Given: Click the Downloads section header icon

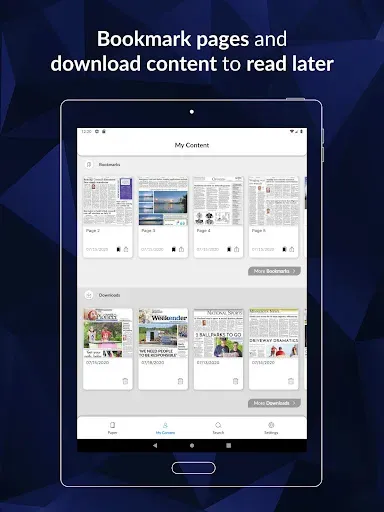Looking at the screenshot, I should click(89, 295).
